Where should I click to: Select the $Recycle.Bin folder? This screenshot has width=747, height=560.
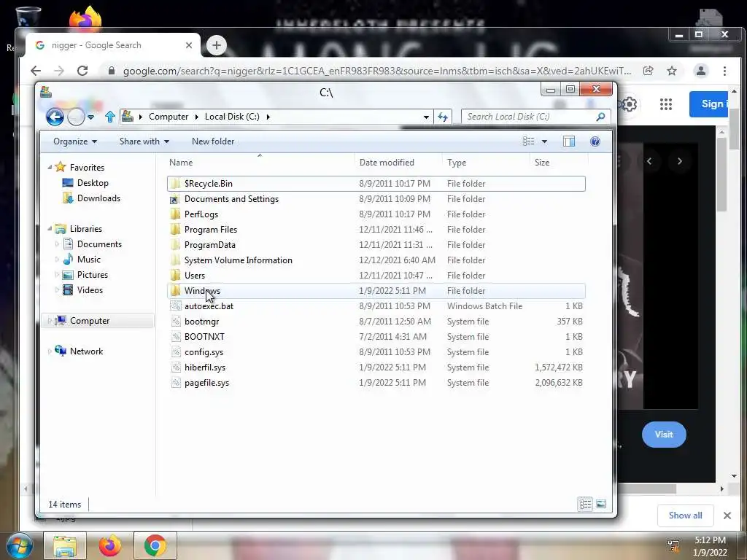[376, 184]
